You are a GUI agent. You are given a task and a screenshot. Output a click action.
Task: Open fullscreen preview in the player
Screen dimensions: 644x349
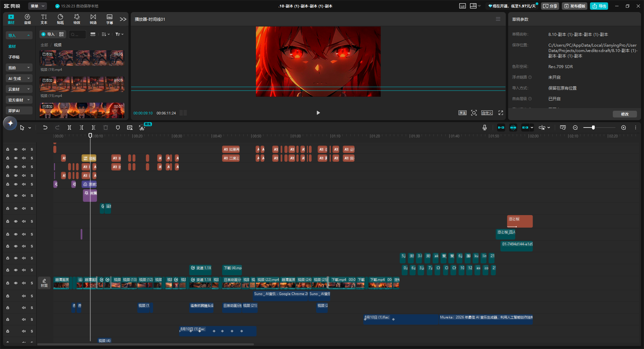pos(501,113)
